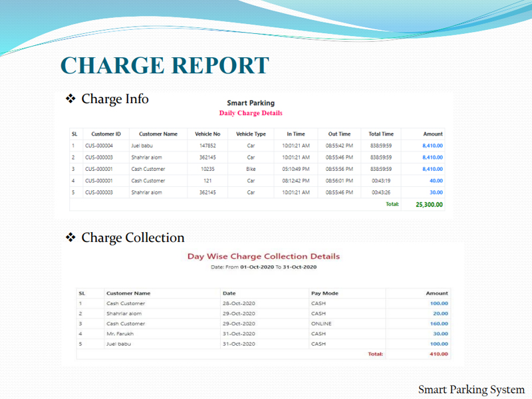Screen dimensions: 532x399
Task: Click the diamond bullet beside Charge Collection
Action: coord(72,237)
